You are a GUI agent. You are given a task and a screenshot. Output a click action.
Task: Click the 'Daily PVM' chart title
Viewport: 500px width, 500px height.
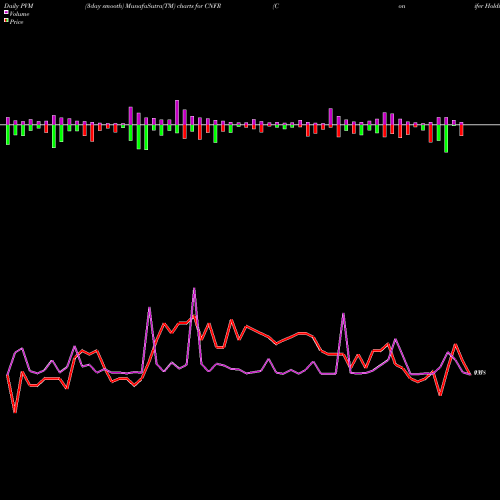(19, 6)
